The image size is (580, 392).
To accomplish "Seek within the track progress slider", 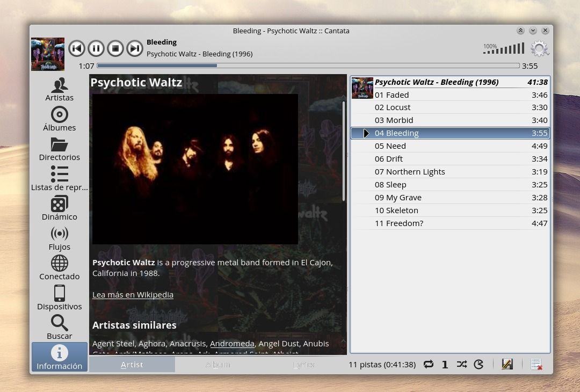I will (308, 66).
